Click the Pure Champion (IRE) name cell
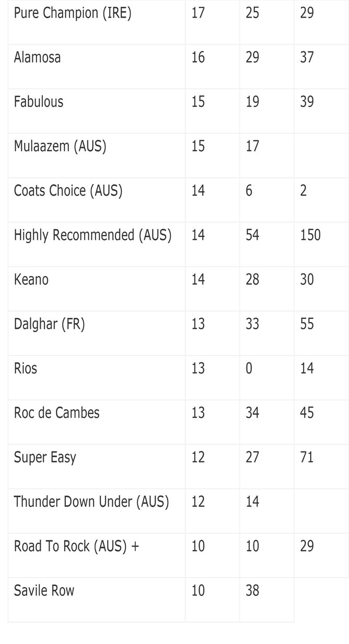This screenshot has height=644, width=349. point(73,13)
